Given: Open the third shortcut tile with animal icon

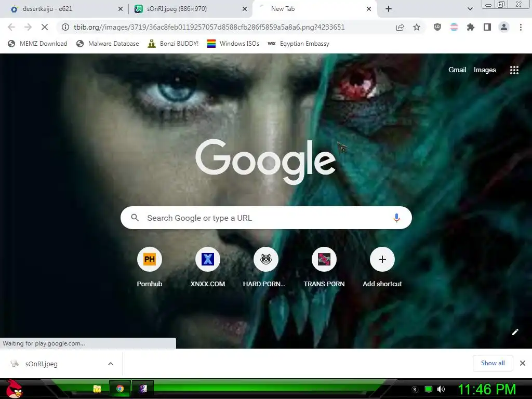Looking at the screenshot, I should [266, 268].
